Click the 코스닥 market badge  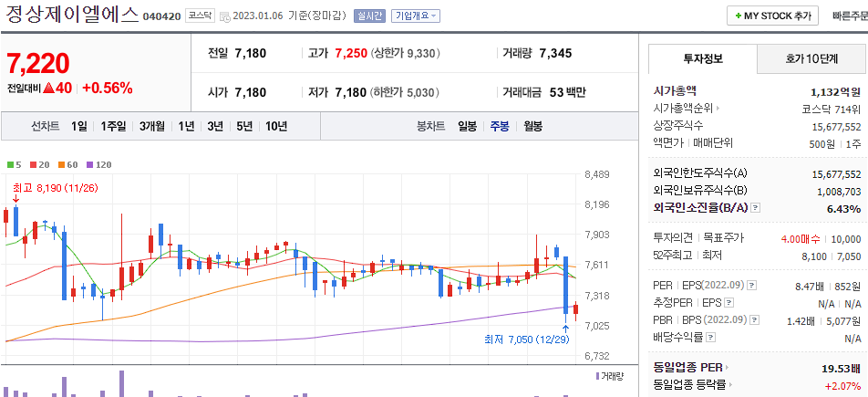pos(200,16)
